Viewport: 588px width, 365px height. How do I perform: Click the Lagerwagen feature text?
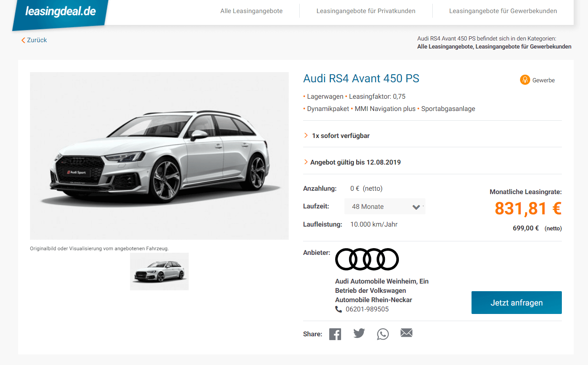[325, 97]
